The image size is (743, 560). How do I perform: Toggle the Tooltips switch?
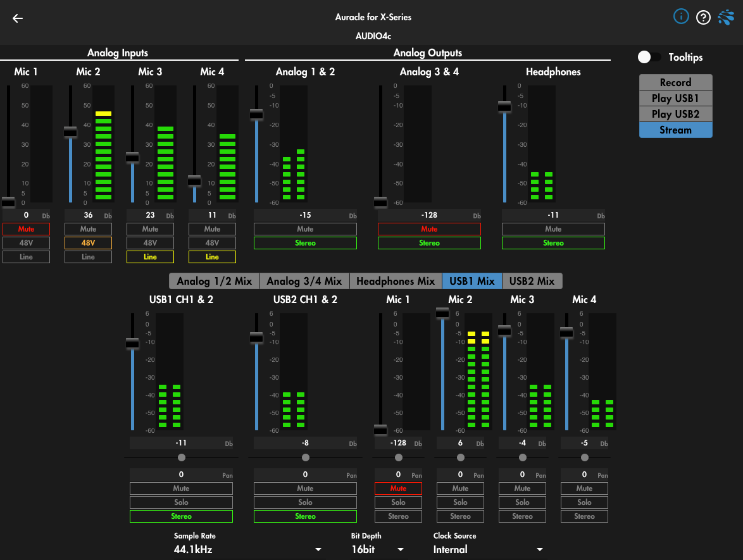[649, 58]
